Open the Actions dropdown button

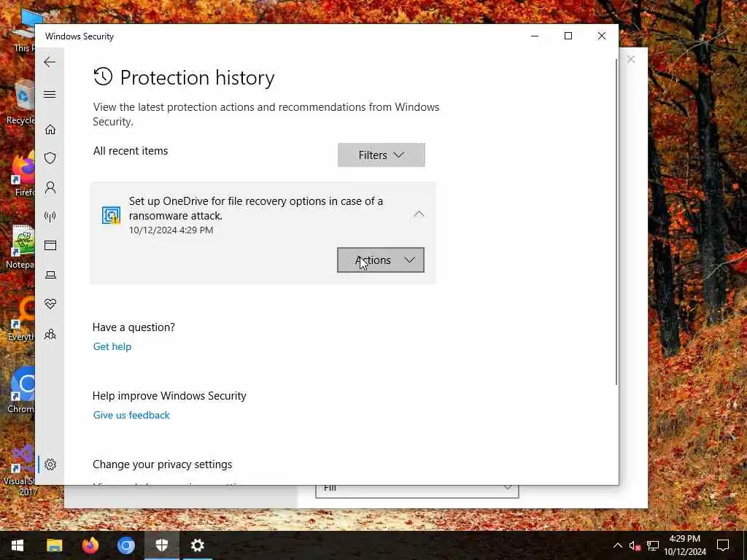(x=381, y=260)
